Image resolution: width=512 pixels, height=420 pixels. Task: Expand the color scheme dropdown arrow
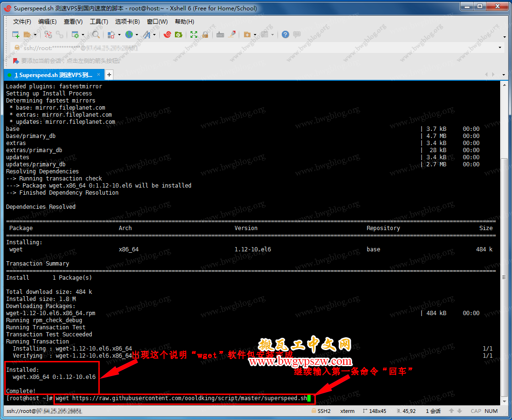tap(119, 34)
